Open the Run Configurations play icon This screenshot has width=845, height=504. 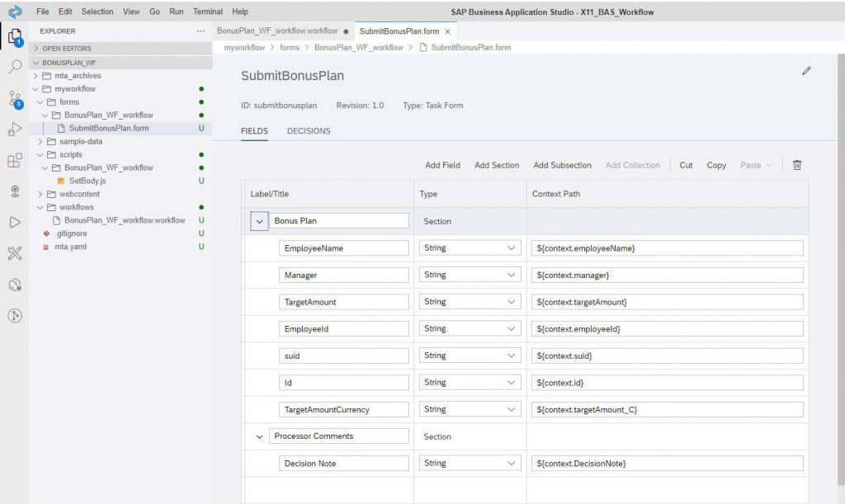point(15,223)
